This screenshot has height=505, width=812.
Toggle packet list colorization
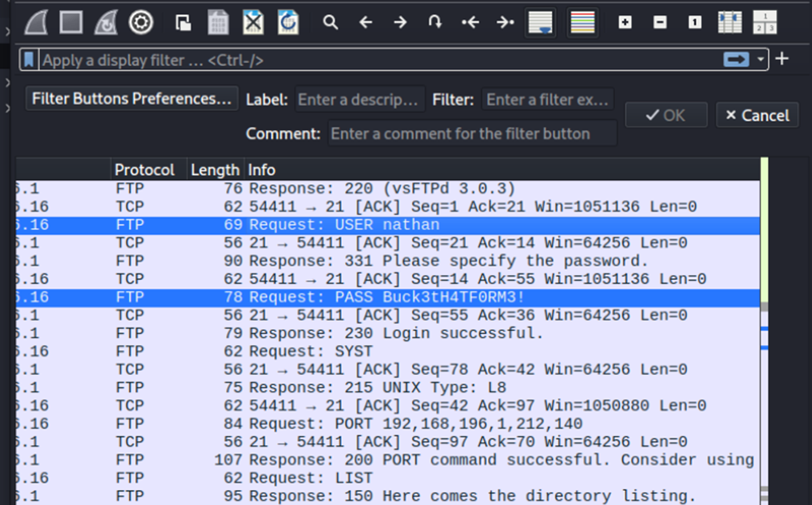click(583, 22)
